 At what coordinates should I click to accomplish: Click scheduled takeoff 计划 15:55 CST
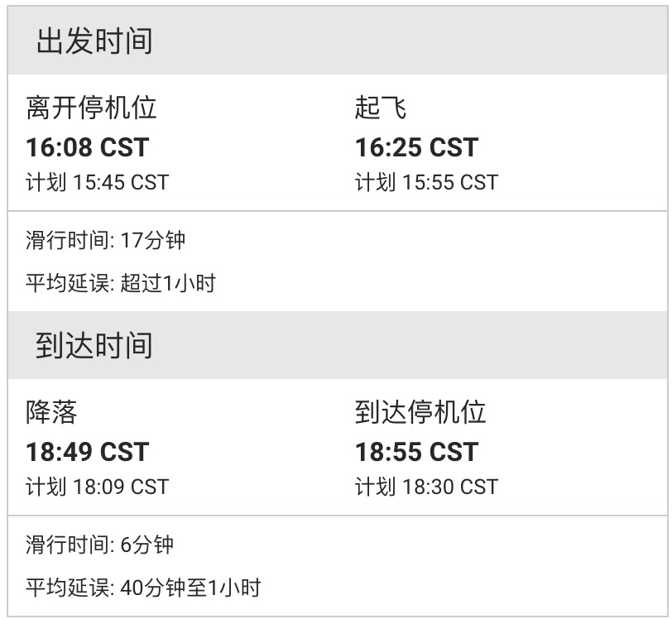(x=426, y=182)
